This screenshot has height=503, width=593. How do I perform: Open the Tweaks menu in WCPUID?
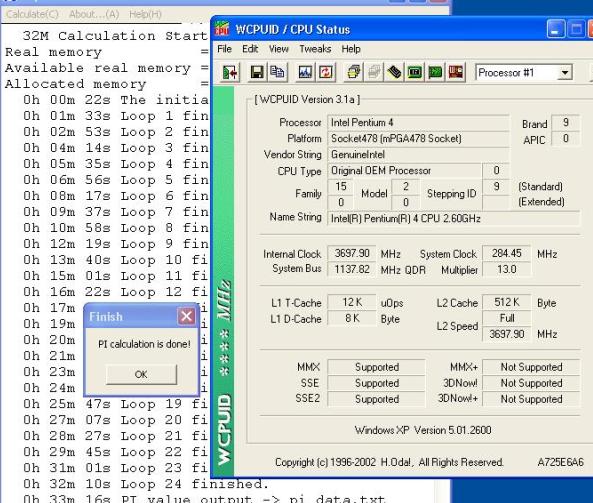[315, 49]
